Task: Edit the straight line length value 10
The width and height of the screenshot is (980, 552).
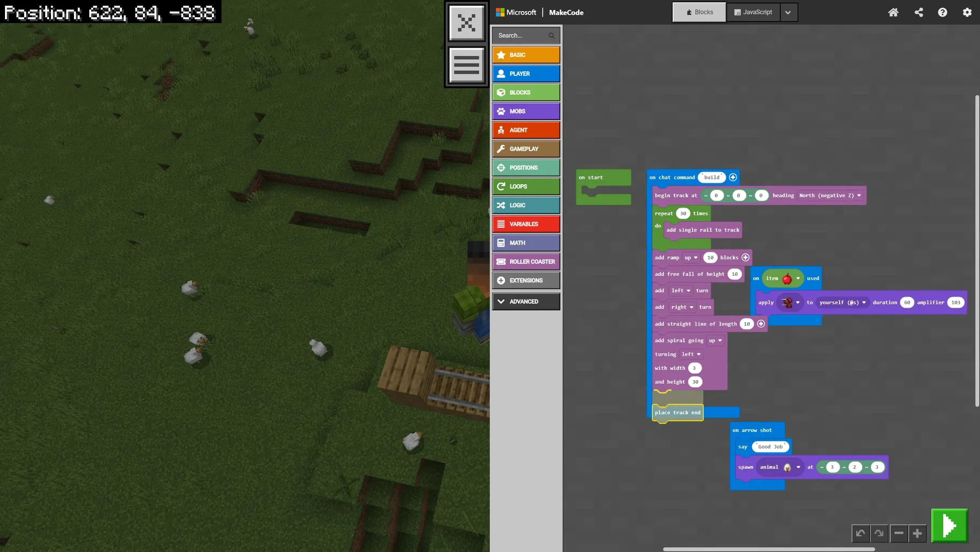Action: tap(747, 324)
